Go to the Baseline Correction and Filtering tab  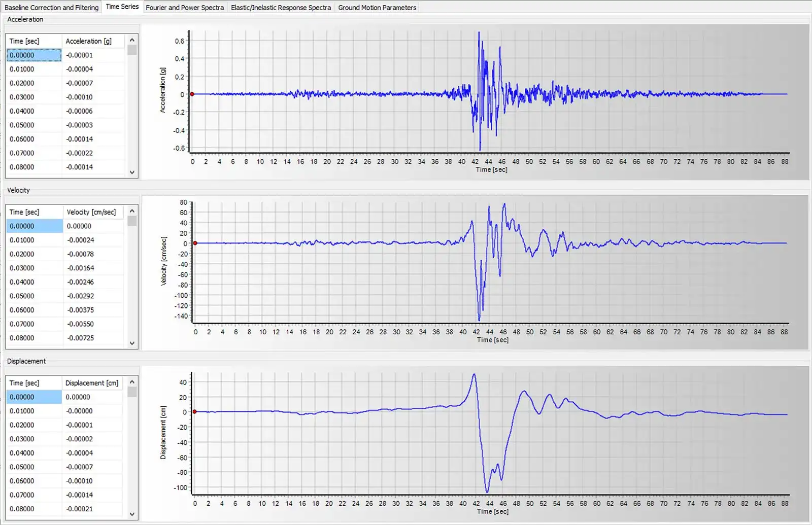coord(51,8)
